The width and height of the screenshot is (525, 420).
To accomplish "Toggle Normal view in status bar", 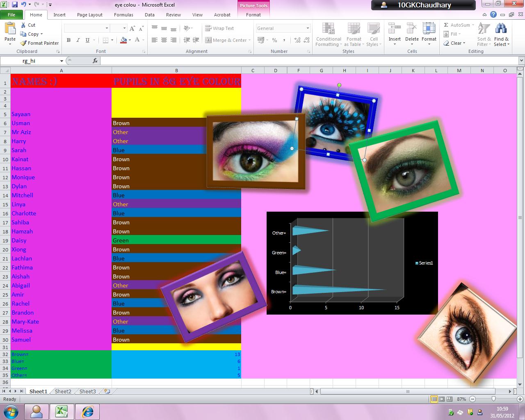I will (x=434, y=399).
